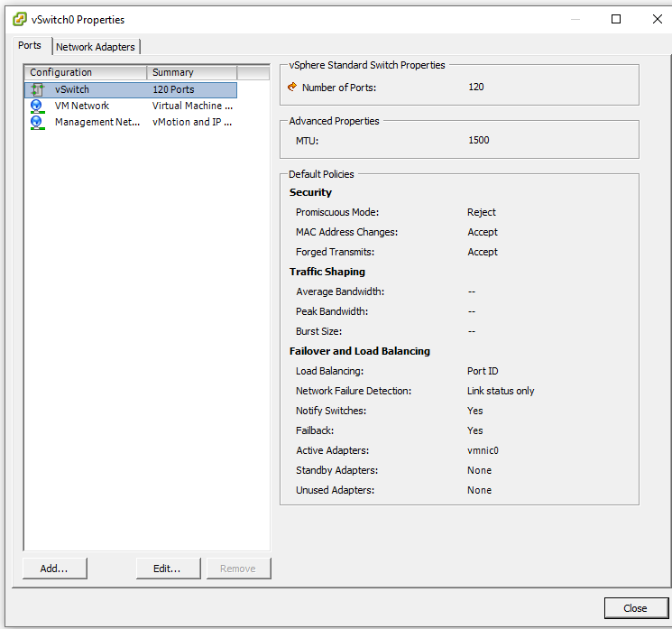Click the VM Network globe icon
This screenshot has width=672, height=629.
37,106
